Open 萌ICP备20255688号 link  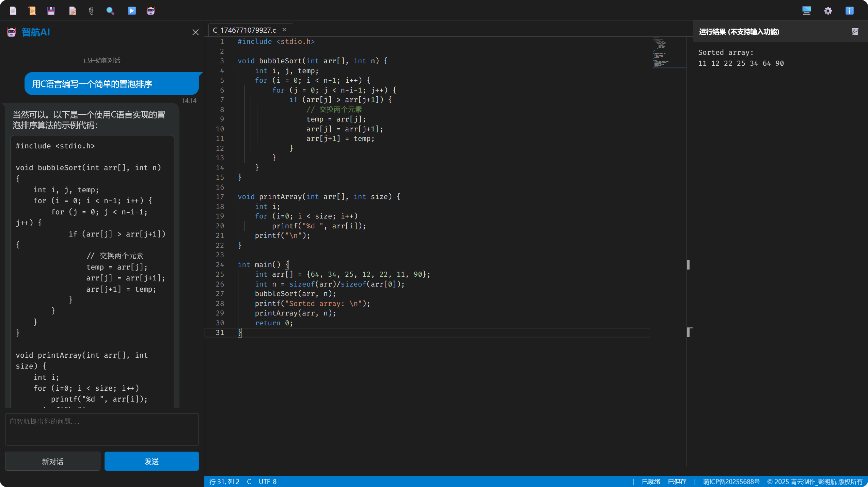coord(731,482)
